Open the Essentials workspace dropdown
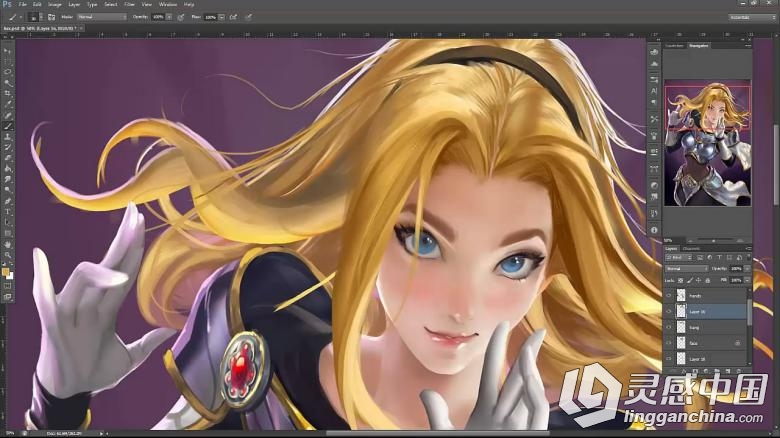Viewport: 780px width, 438px height. pos(752,17)
